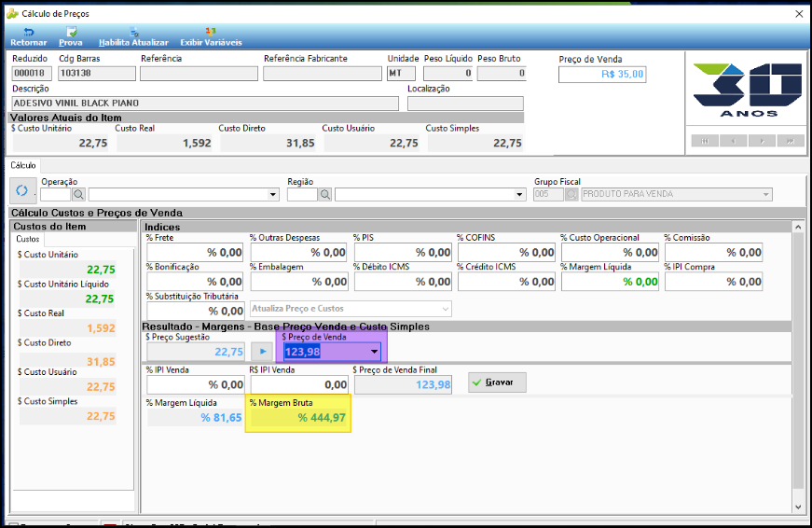The width and height of the screenshot is (812, 528).
Task: Click the % COFINS input field
Action: (506, 253)
